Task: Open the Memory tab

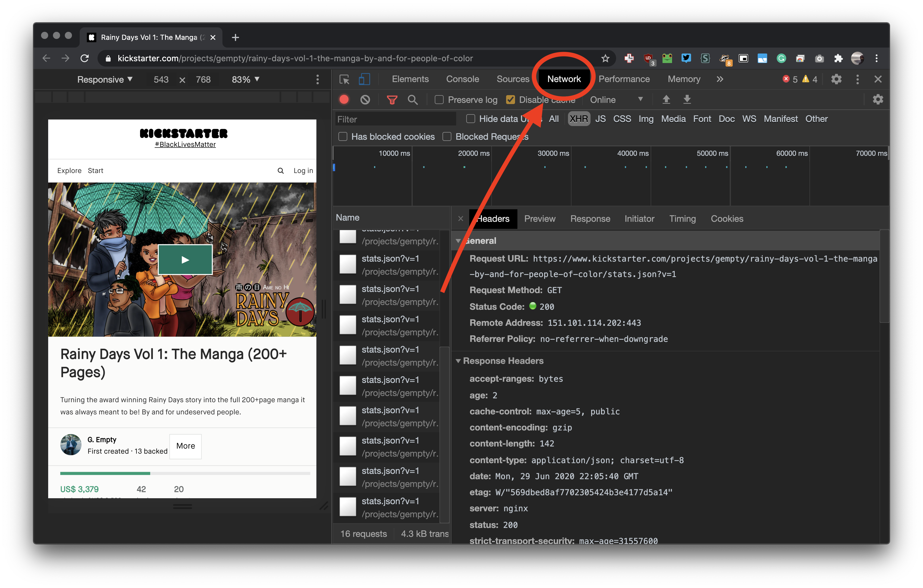Action: 684,79
